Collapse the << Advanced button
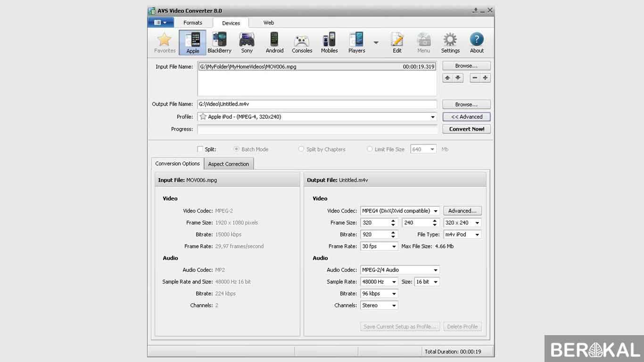The width and height of the screenshot is (644, 362). (466, 116)
